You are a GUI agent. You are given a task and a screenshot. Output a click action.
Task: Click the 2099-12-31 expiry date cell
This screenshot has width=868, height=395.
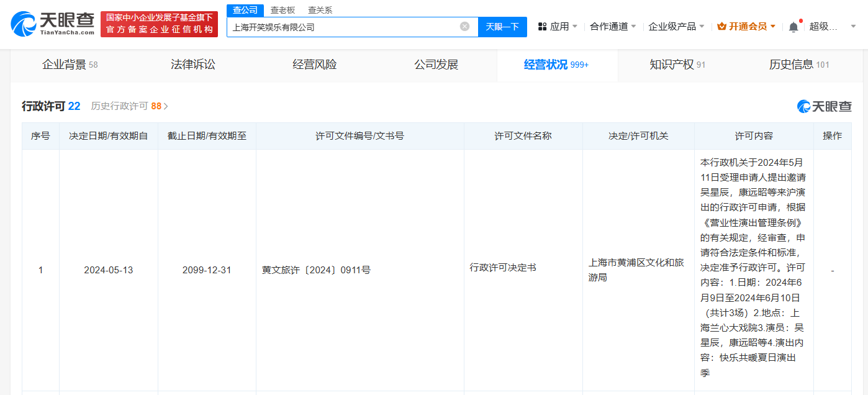click(x=207, y=270)
